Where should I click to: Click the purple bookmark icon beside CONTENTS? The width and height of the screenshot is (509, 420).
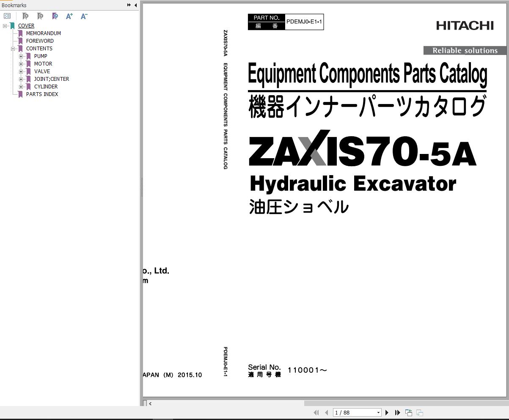[x=20, y=49]
